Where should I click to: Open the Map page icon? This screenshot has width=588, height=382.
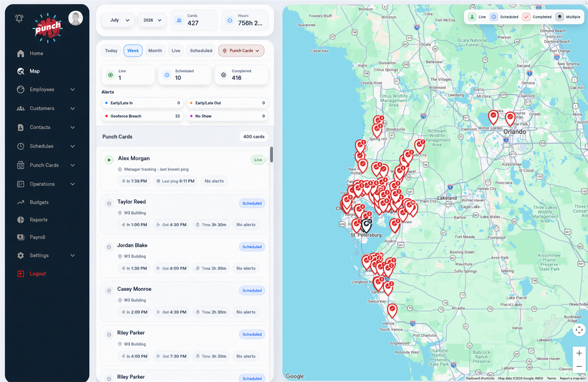[21, 71]
